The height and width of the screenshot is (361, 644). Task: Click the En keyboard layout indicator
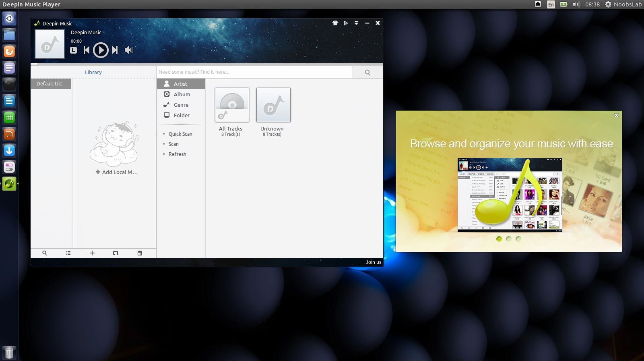551,4
